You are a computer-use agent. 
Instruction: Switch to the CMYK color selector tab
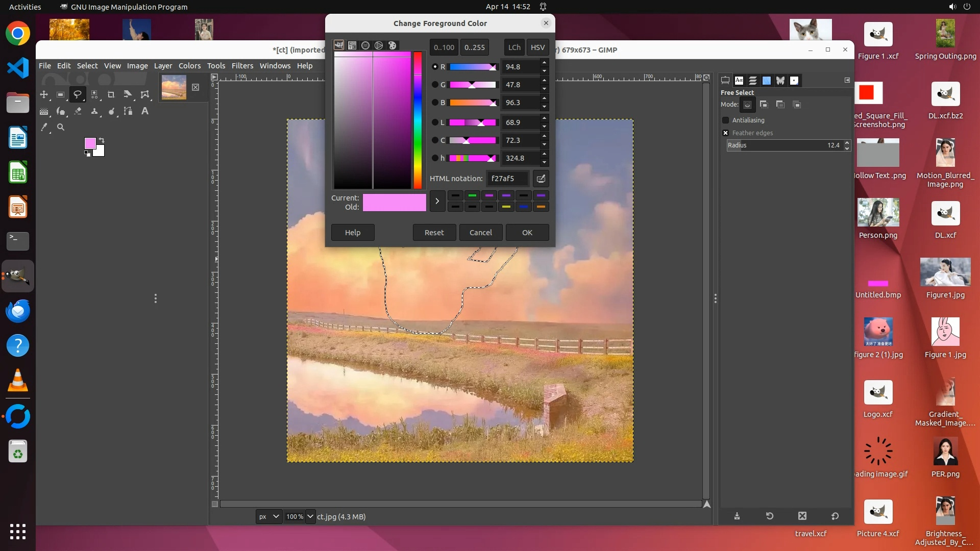(x=352, y=45)
